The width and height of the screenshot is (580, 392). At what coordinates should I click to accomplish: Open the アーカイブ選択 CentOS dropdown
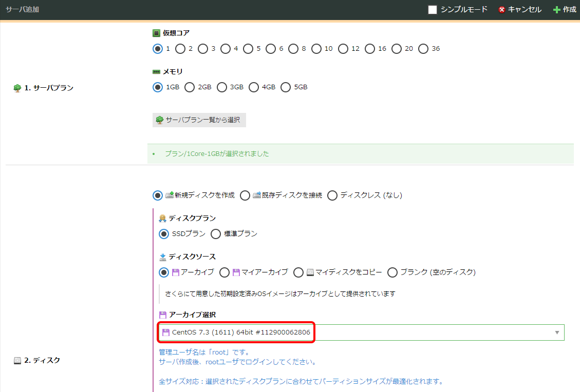pyautogui.click(x=361, y=332)
